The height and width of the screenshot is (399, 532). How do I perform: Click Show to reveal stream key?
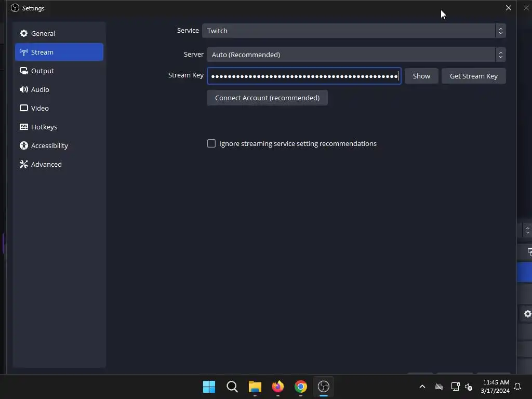(x=421, y=76)
